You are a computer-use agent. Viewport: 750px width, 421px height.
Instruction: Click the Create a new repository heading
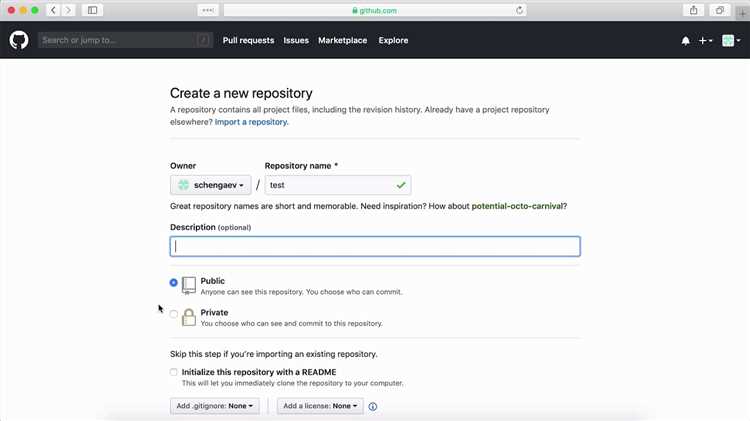(x=241, y=93)
